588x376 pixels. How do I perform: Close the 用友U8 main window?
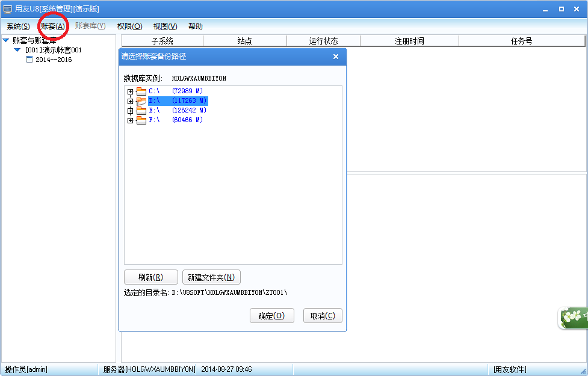pos(577,9)
